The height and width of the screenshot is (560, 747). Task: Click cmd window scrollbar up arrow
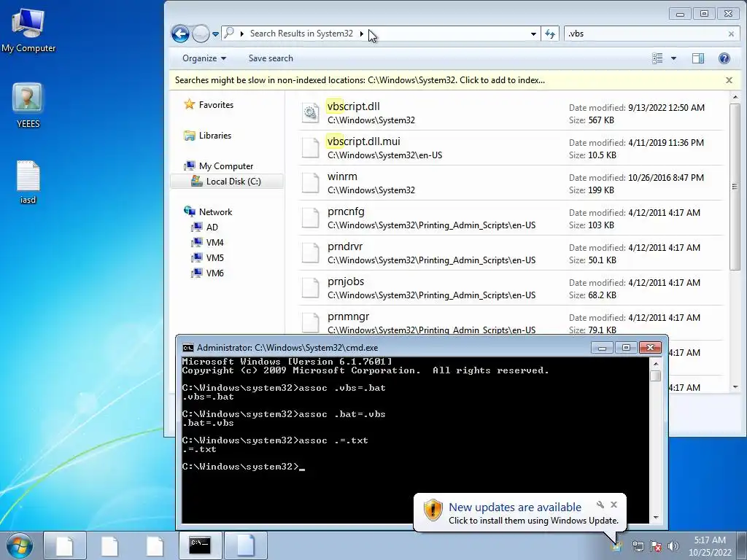tap(656, 364)
